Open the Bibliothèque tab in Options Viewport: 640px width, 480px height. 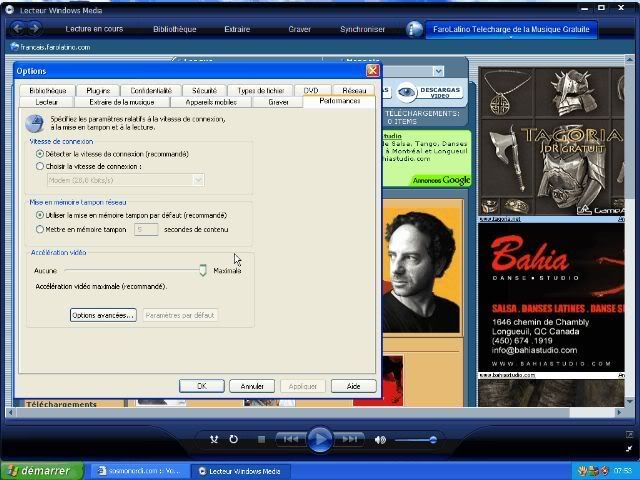pos(47,91)
